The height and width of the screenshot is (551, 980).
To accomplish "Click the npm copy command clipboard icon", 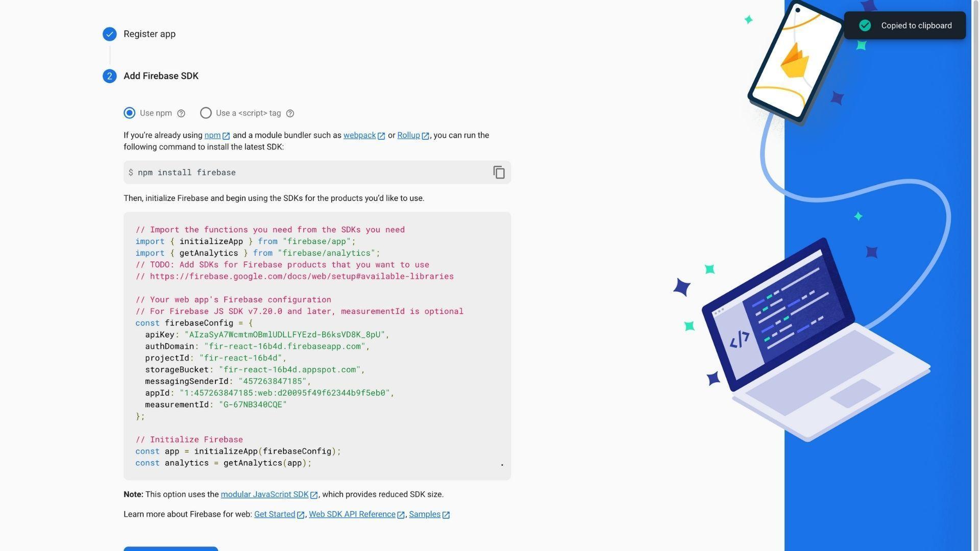I will (x=499, y=172).
